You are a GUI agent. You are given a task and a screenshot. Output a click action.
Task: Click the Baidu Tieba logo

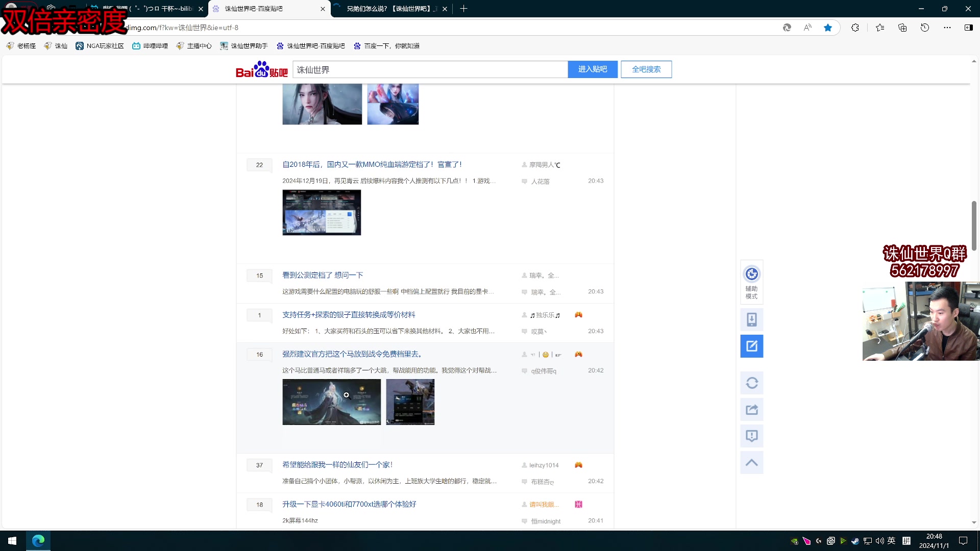pyautogui.click(x=261, y=69)
